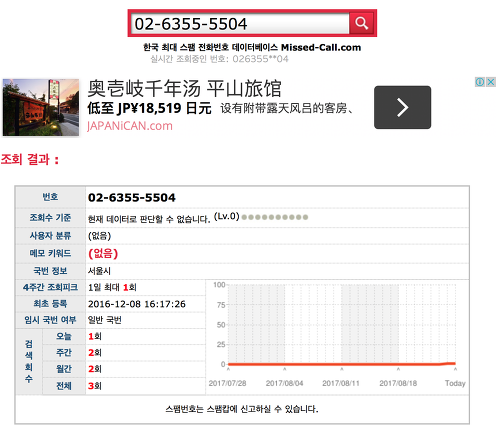Viewport: 500px width, 429px height.
Task: Click the ad's dark arrow button
Action: [402, 107]
